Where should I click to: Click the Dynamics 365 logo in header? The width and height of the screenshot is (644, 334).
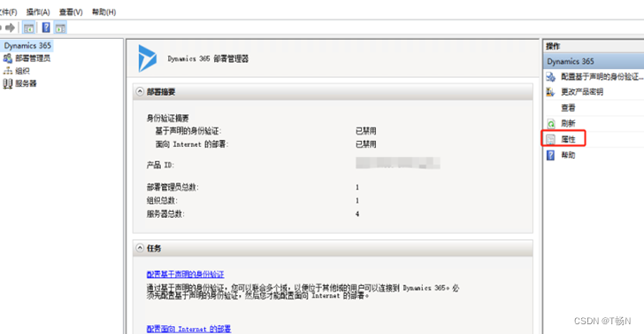(x=147, y=58)
